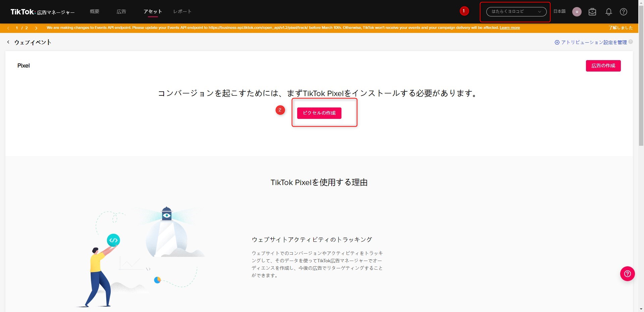Expand the はたらくヨロコビ account dropdown
This screenshot has width=644, height=312.
click(516, 11)
